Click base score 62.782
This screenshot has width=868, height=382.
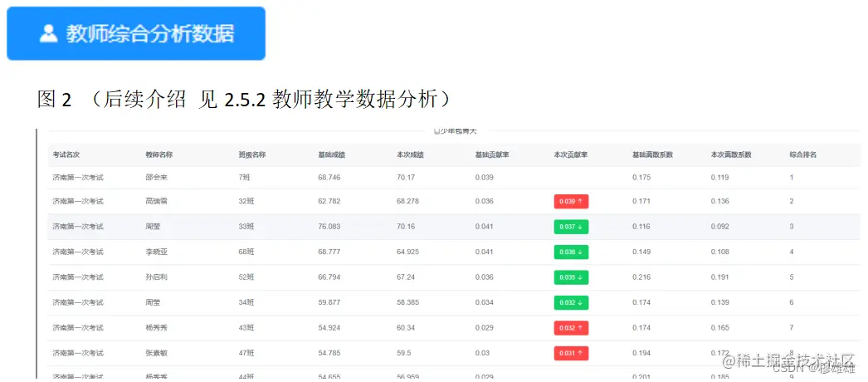tap(329, 201)
